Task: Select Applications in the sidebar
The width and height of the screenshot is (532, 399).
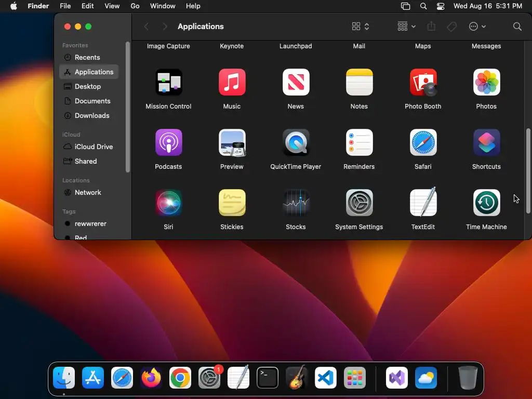Action: [x=89, y=72]
